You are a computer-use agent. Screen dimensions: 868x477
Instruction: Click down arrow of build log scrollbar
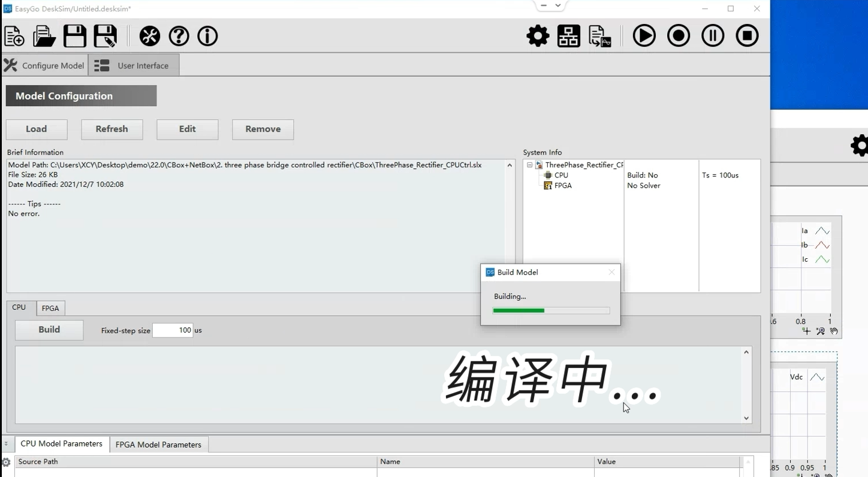pos(746,418)
